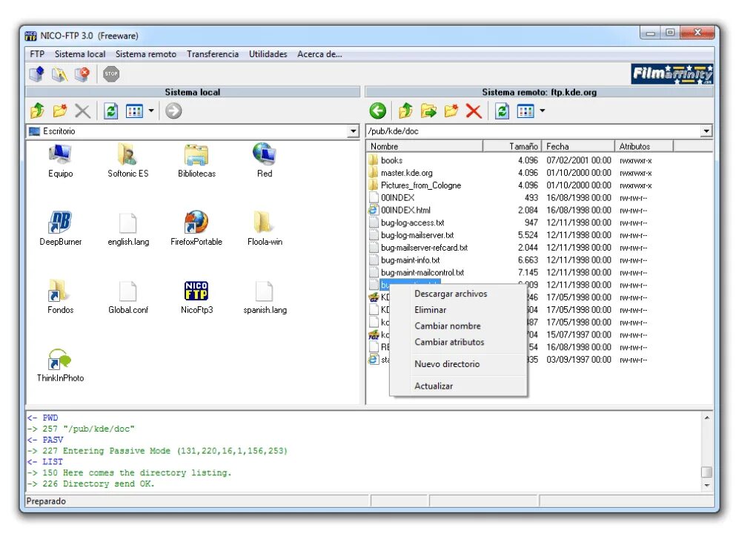Open the Acerca de... menu

[319, 54]
